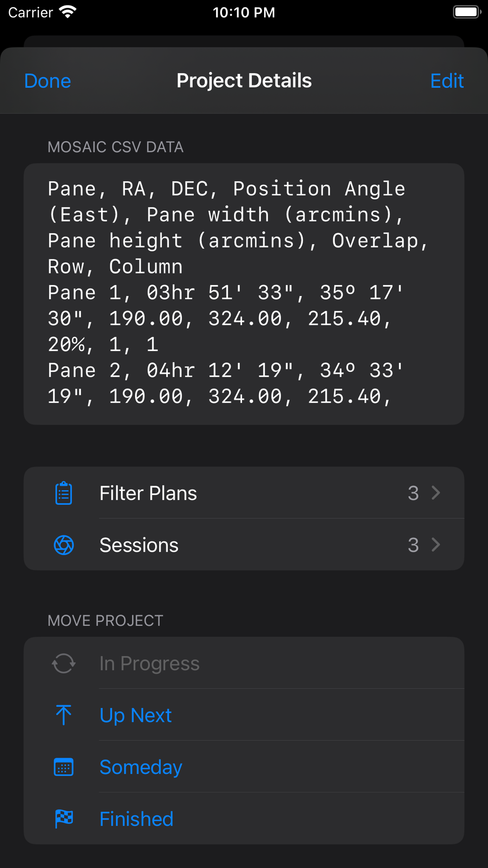Tap the Filter Plans count 3
This screenshot has width=488, height=868.
tap(413, 493)
